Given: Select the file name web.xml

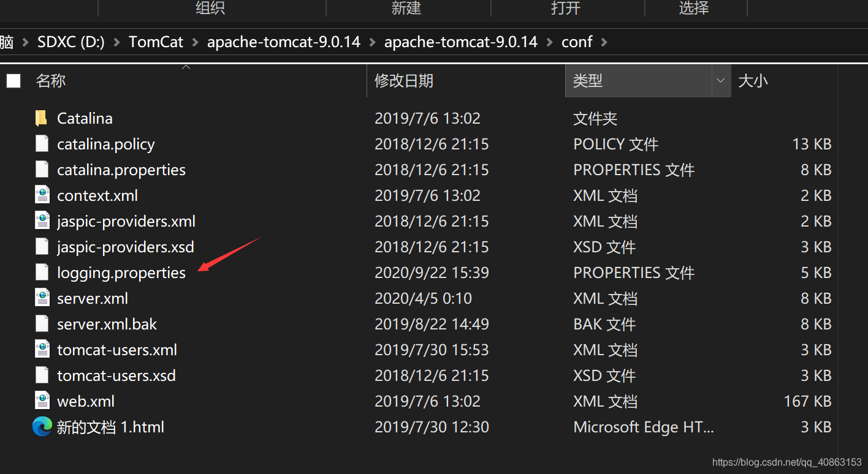Looking at the screenshot, I should tap(86, 401).
